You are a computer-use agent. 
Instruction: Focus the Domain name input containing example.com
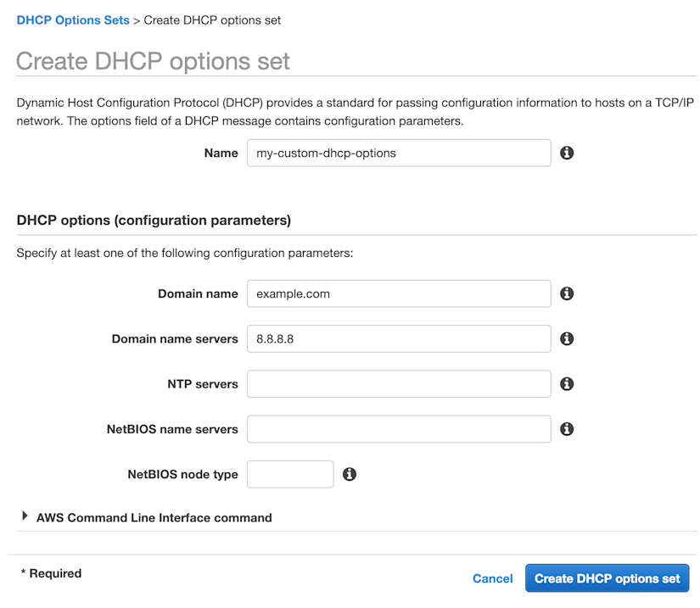pos(399,293)
